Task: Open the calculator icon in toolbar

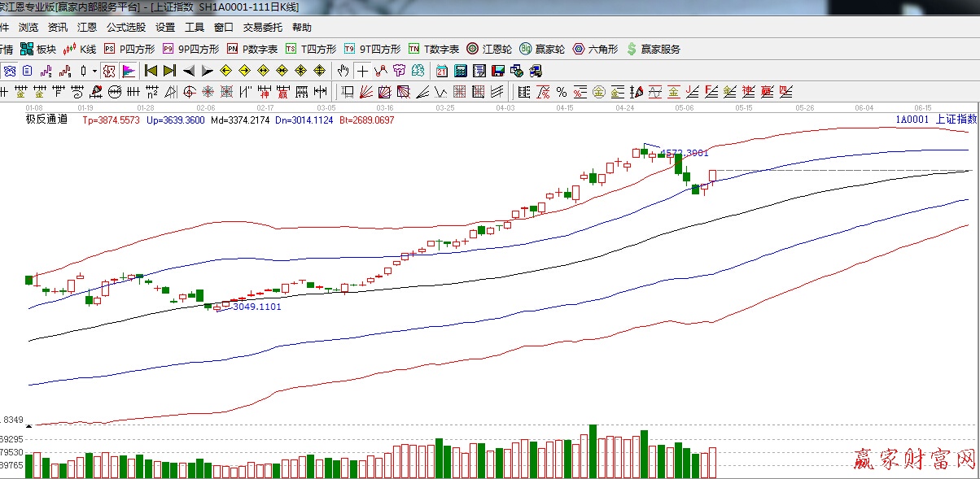Action: [460, 71]
